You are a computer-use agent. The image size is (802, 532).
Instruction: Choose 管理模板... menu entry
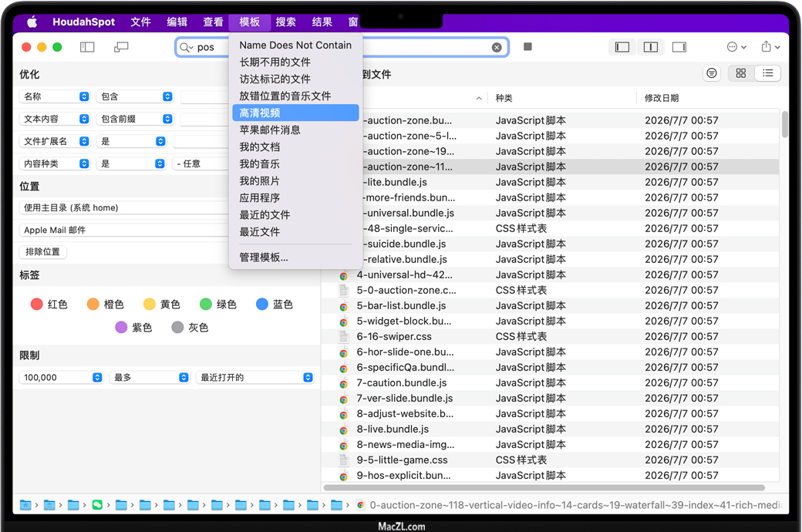pyautogui.click(x=264, y=257)
